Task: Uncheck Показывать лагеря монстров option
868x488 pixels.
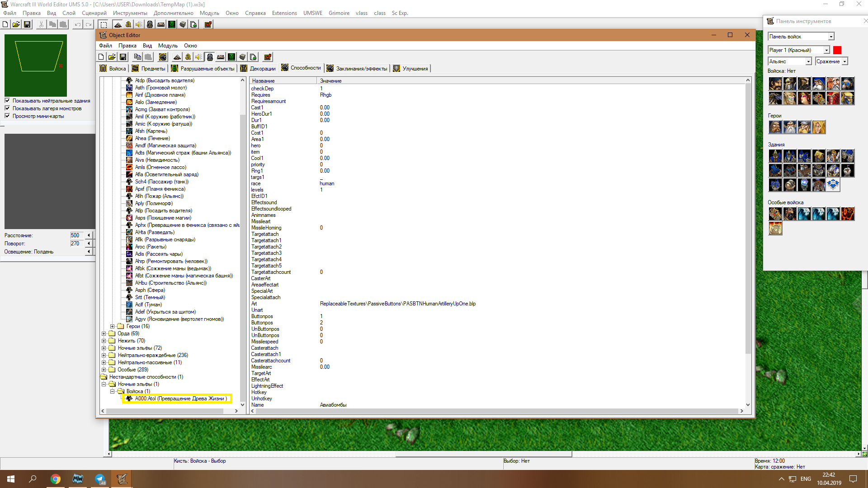Action: 7,108
